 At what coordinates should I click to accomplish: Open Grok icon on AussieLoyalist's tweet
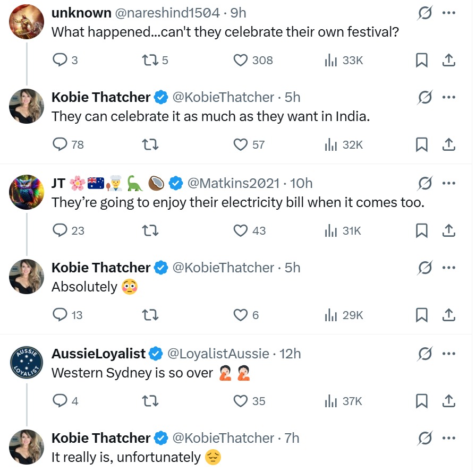424,354
